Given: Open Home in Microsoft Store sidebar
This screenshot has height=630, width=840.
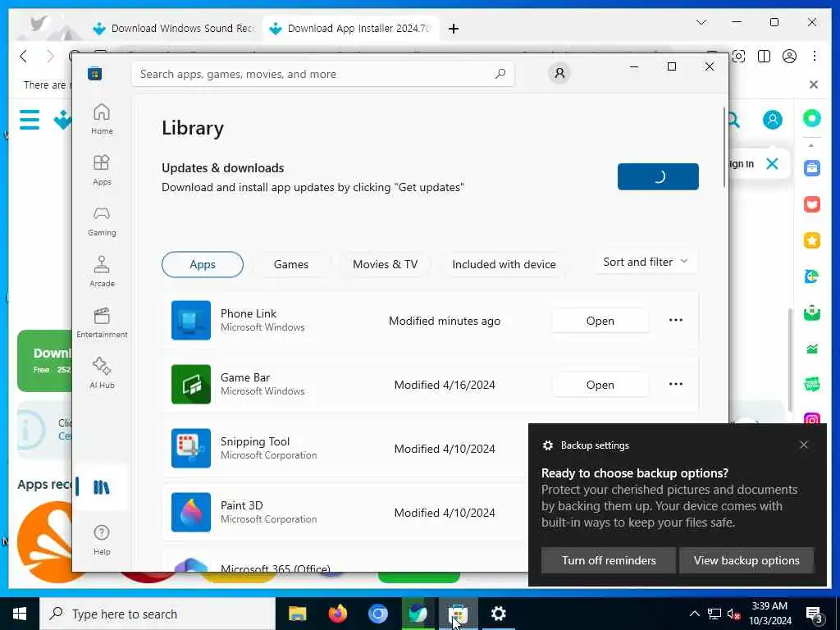Looking at the screenshot, I should [102, 119].
